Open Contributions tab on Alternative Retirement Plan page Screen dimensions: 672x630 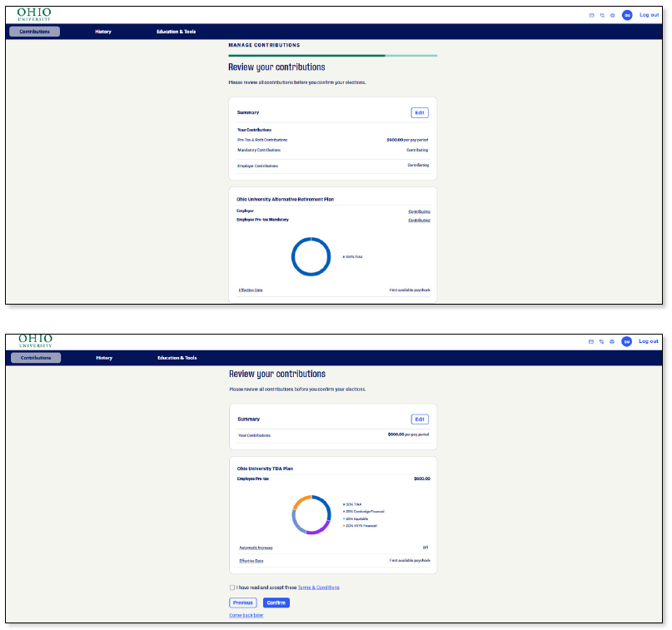pyautogui.click(x=34, y=32)
